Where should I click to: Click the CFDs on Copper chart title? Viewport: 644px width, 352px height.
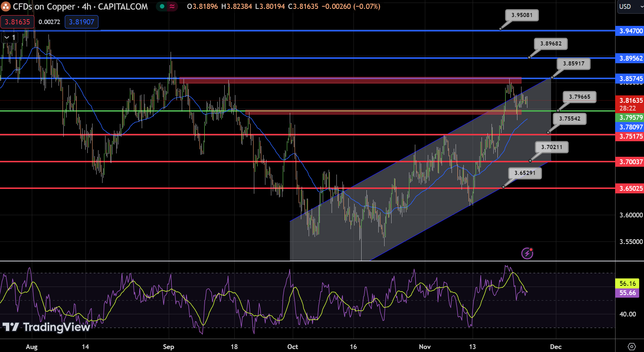point(80,7)
